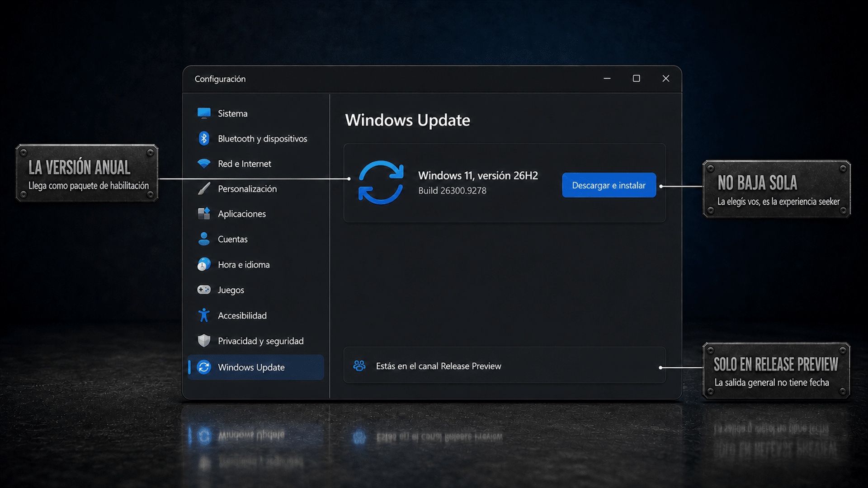The image size is (868, 488).
Task: Click the Build 26300.9278 text
Action: (453, 191)
